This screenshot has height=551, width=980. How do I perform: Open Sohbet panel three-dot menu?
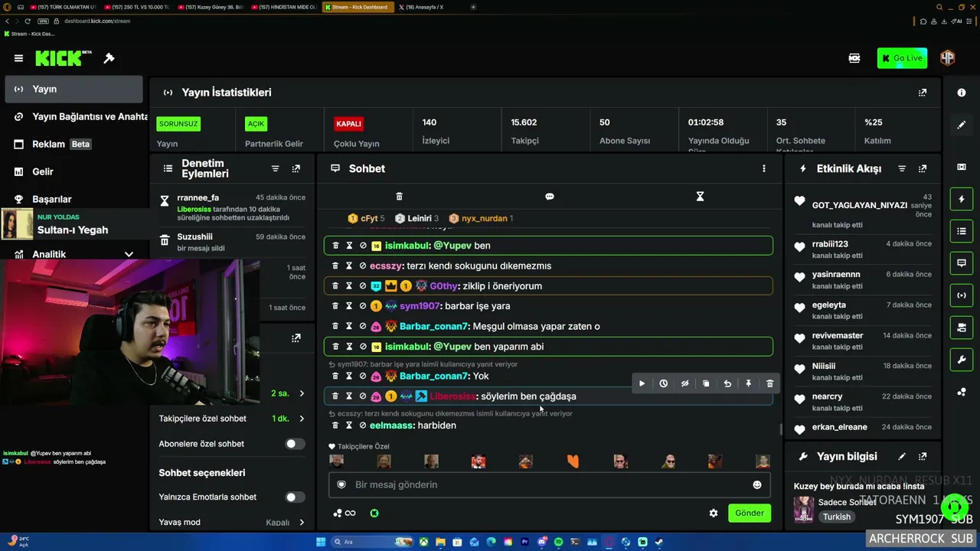pos(763,168)
